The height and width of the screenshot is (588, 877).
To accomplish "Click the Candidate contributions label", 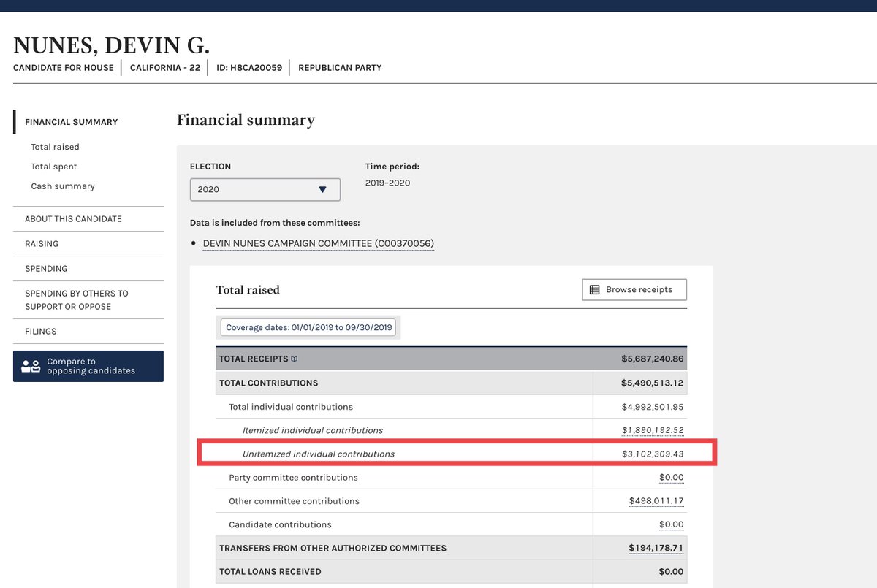I will click(280, 524).
